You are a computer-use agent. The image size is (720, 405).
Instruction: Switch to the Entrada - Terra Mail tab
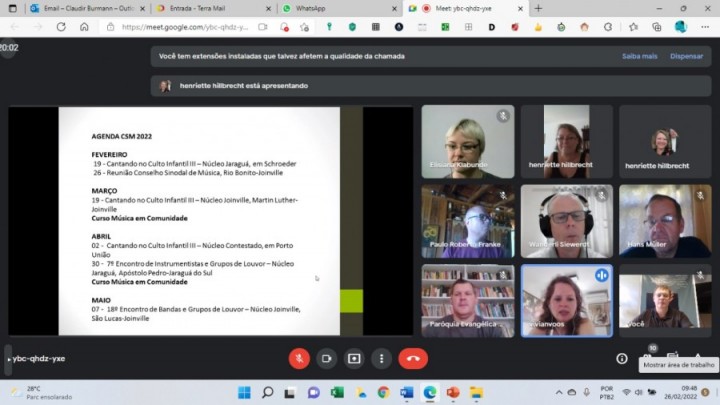tap(214, 8)
